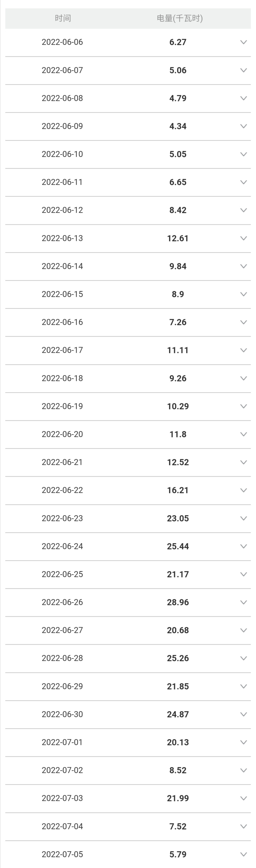Expand the 2022-06-06 row chevron

(243, 42)
